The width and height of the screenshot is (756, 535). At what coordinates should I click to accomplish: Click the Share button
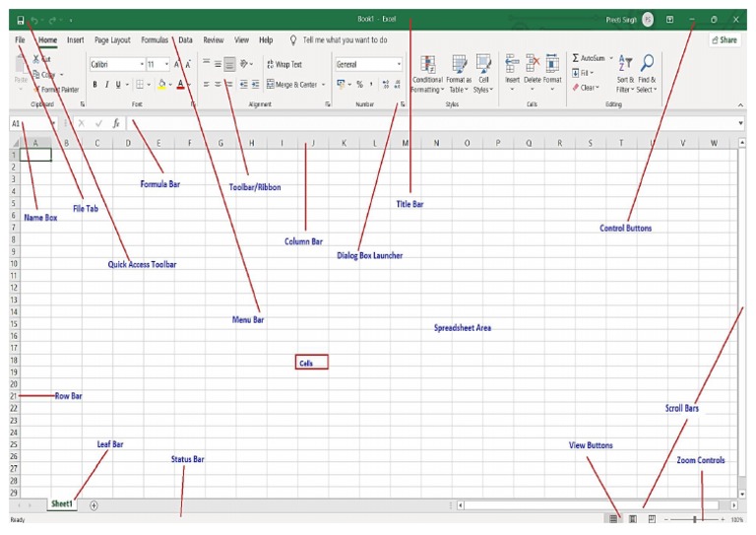coord(724,40)
